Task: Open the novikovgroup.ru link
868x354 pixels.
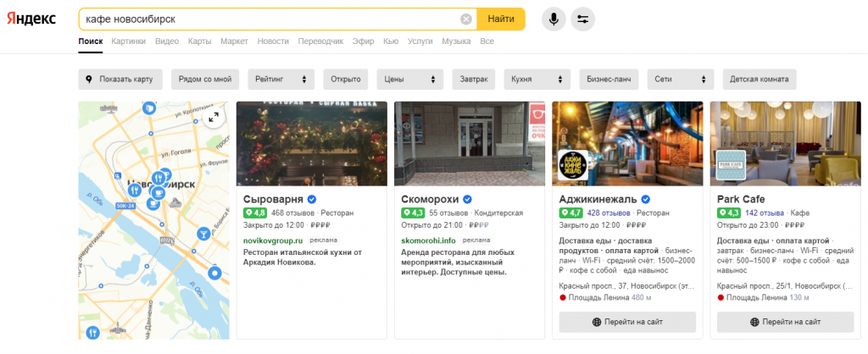Action: (274, 241)
